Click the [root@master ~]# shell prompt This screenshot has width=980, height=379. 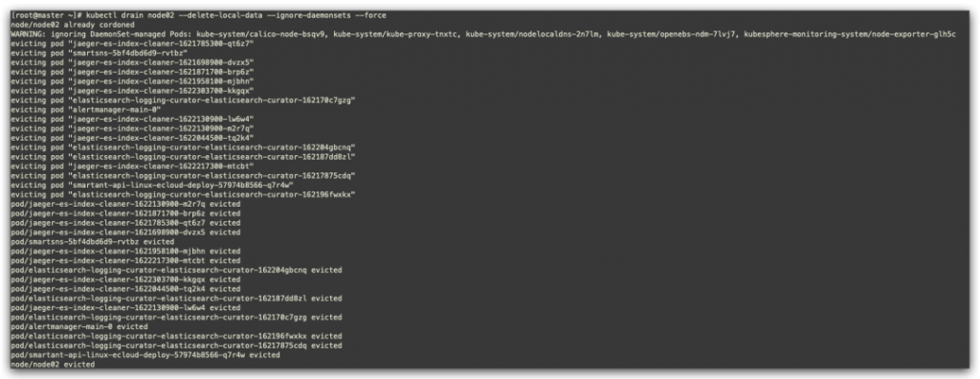pyautogui.click(x=48, y=14)
